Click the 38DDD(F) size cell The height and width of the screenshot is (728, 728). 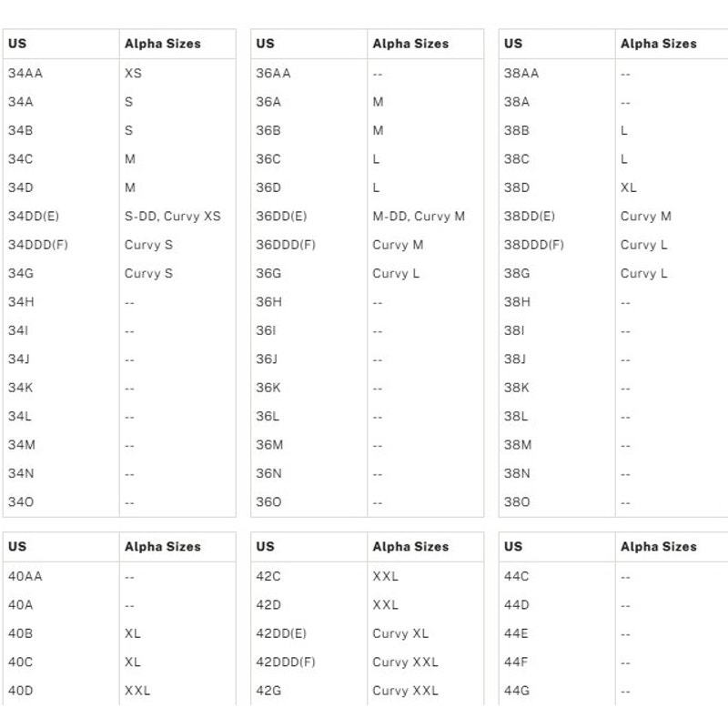[534, 245]
